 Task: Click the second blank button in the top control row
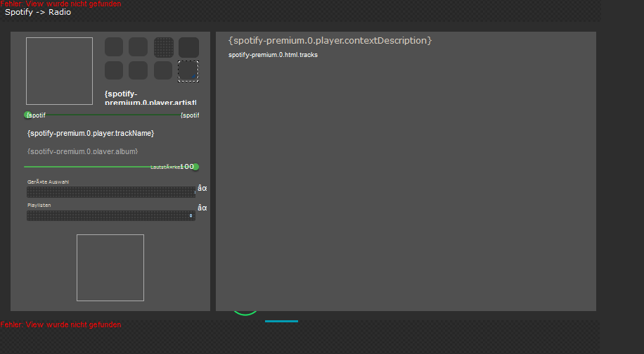pyautogui.click(x=139, y=47)
